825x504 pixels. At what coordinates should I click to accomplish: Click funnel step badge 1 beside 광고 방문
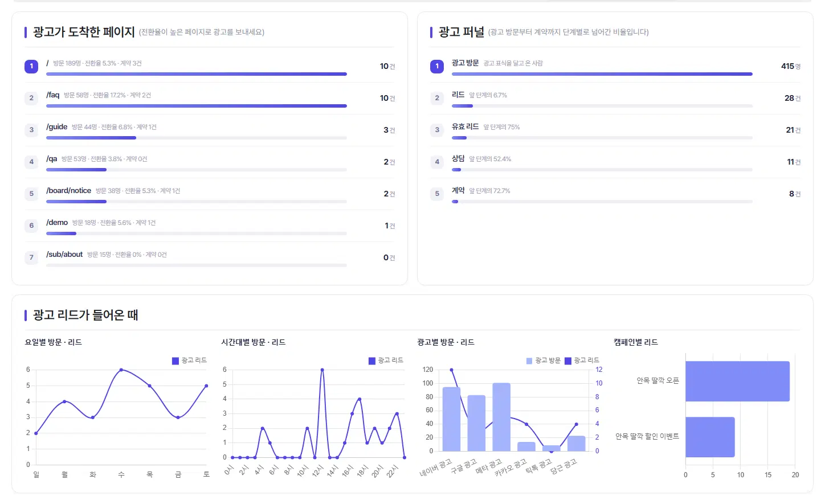pyautogui.click(x=437, y=66)
